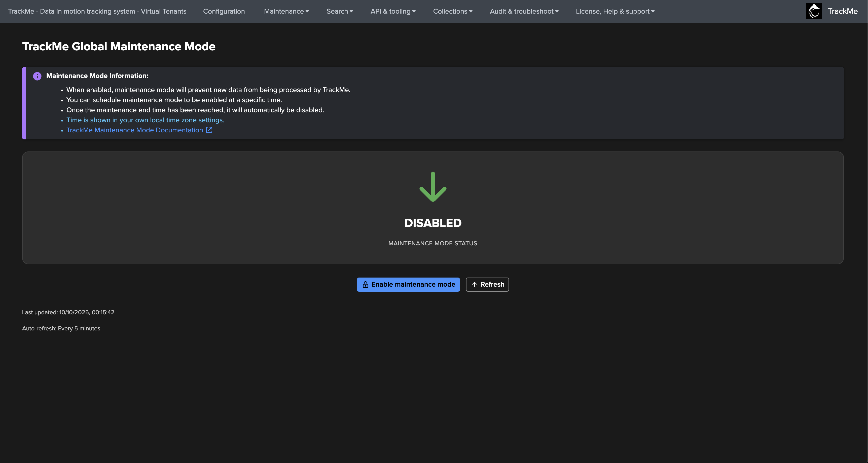Expand the API & tooling menu
Viewport: 868px width, 463px height.
click(392, 11)
